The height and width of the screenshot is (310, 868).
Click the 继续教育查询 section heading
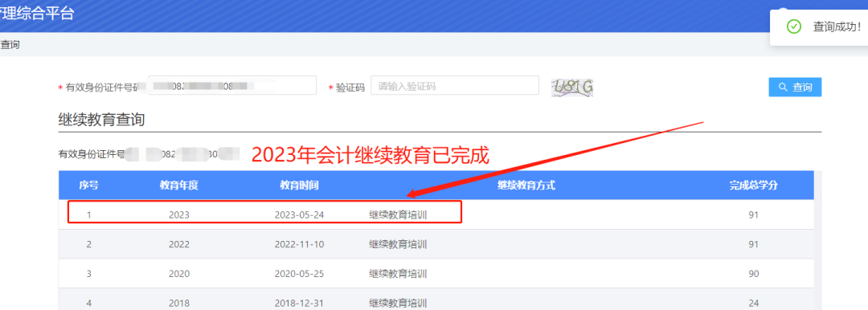(x=101, y=119)
